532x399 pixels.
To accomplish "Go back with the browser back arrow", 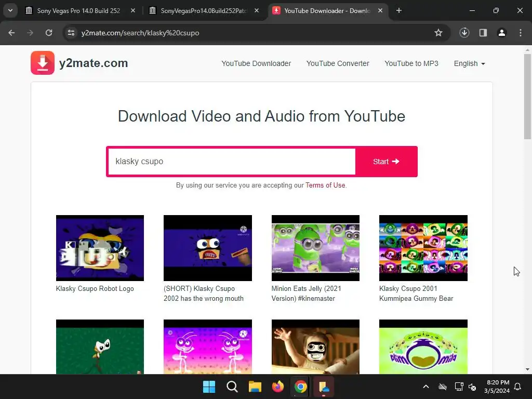I will pyautogui.click(x=11, y=33).
